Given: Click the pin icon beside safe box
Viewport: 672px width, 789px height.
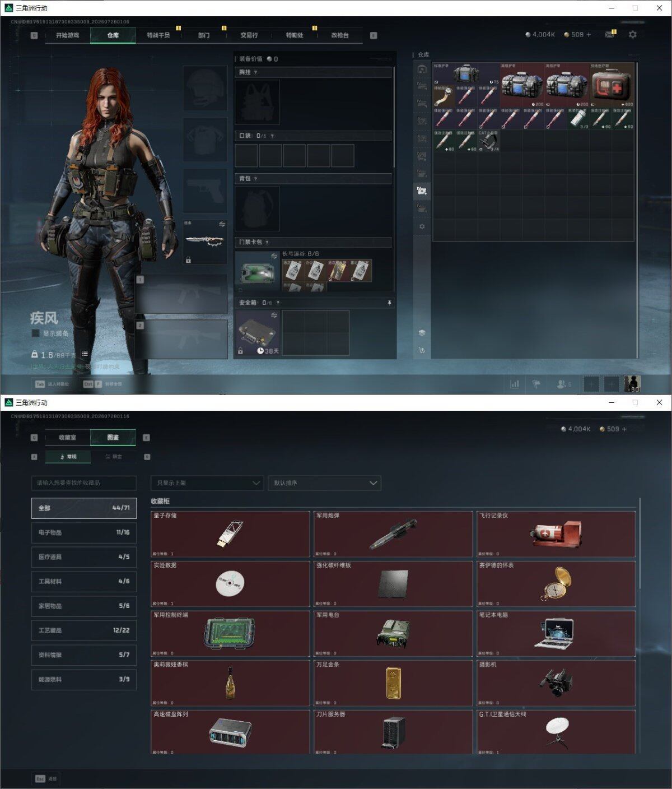Looking at the screenshot, I should point(389,303).
